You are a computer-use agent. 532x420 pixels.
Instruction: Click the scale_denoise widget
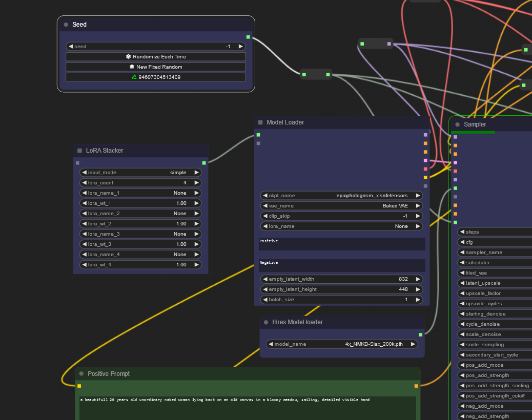[495, 334]
